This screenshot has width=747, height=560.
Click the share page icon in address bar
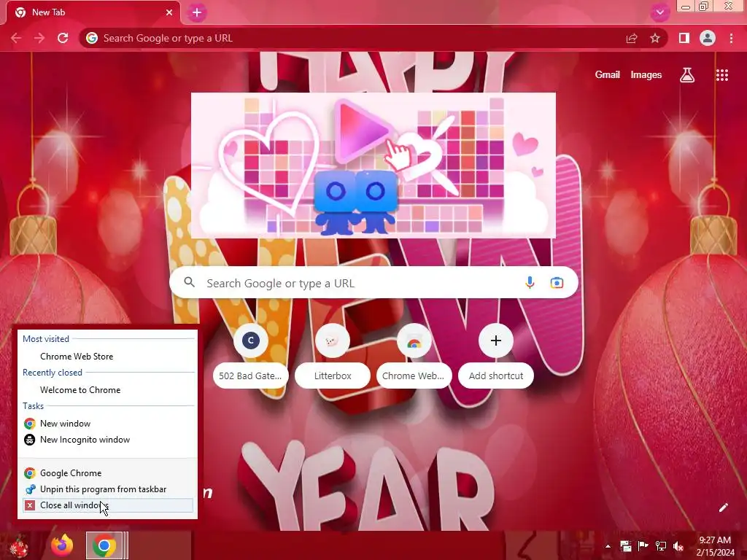point(632,38)
